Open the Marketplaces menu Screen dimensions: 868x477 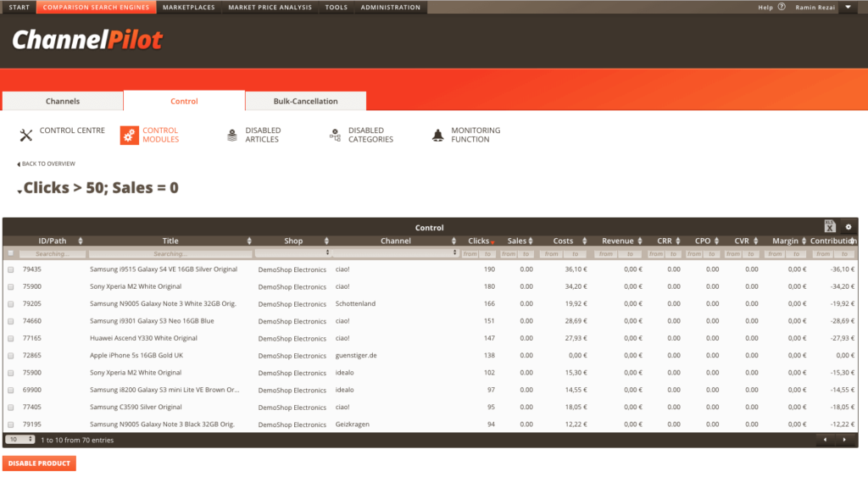tap(189, 7)
